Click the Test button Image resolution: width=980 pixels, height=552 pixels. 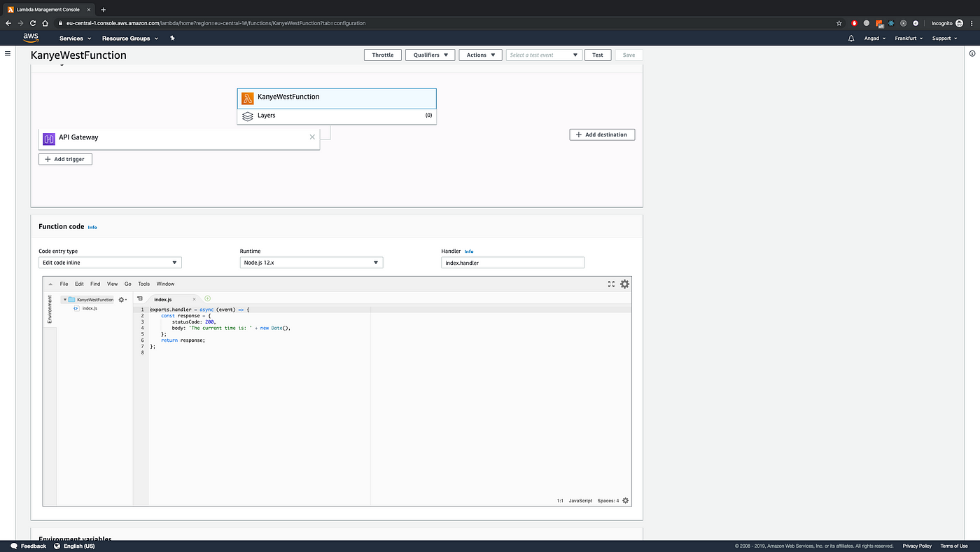coord(598,55)
